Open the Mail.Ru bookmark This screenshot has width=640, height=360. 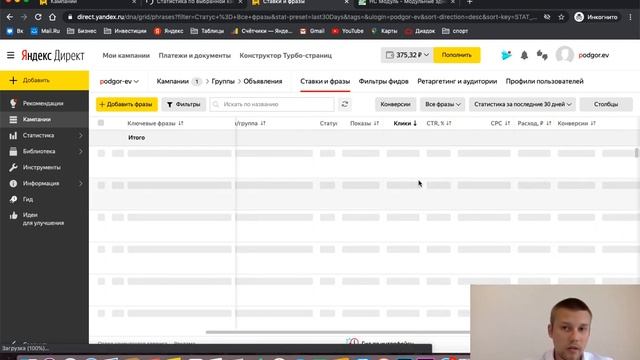45,31
